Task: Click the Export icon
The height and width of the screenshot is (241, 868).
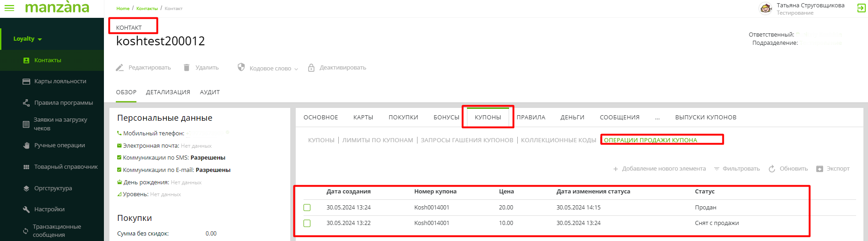Action: tap(819, 169)
